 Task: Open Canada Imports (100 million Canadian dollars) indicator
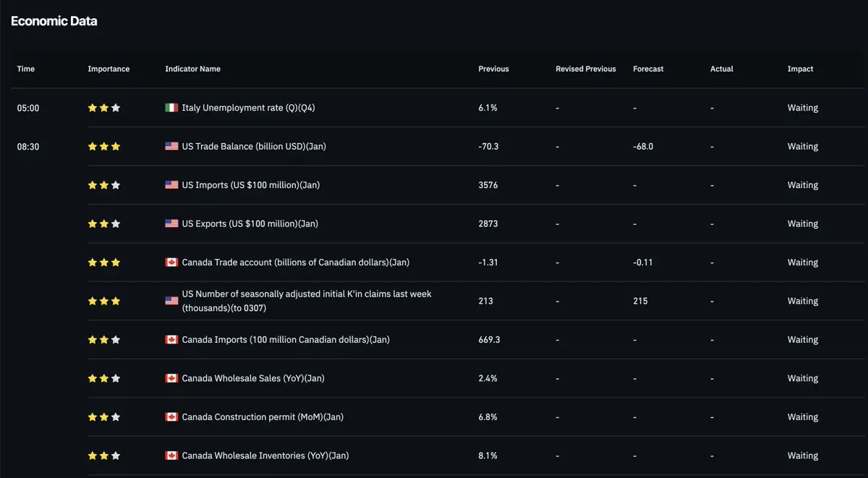285,340
